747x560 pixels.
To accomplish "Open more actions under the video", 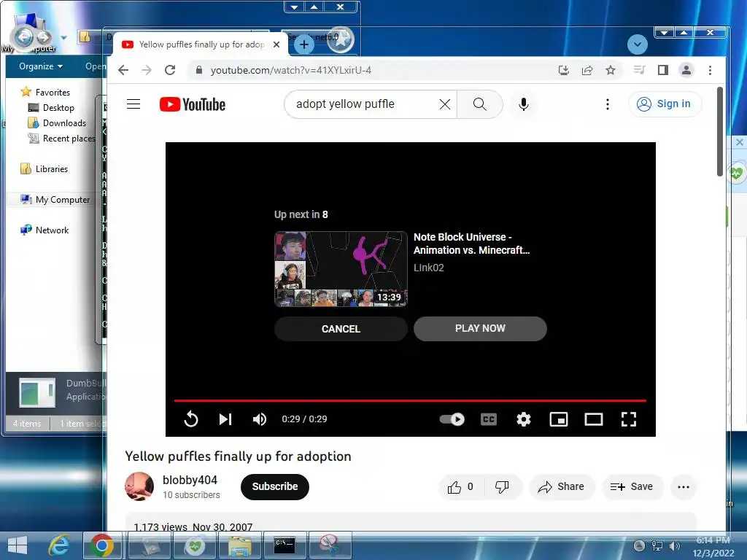I will [684, 486].
